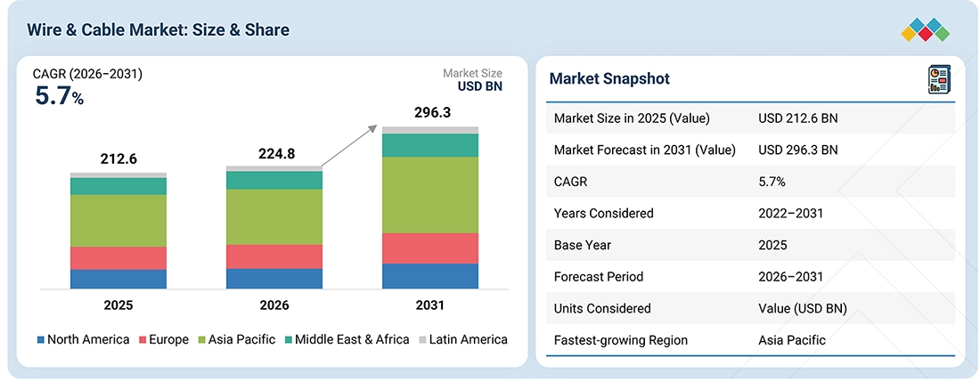Click the 212.6 value above 2025 bar
980x382 pixels.
click(118, 159)
